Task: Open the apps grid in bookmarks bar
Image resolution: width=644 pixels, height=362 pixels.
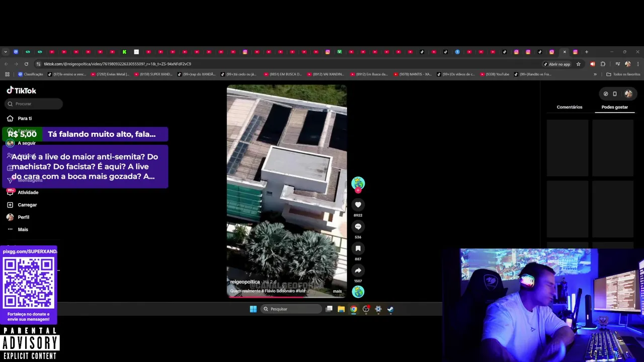Action: [7, 74]
